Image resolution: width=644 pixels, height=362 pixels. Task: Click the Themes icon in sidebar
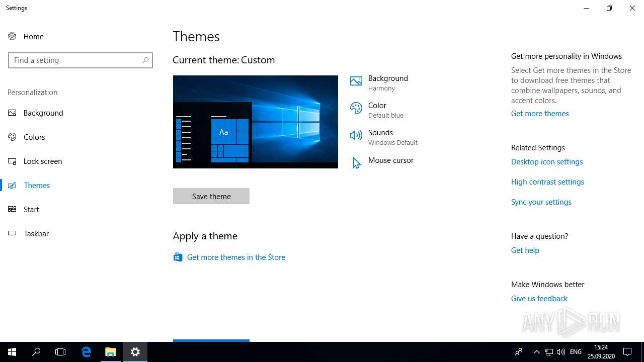point(12,185)
